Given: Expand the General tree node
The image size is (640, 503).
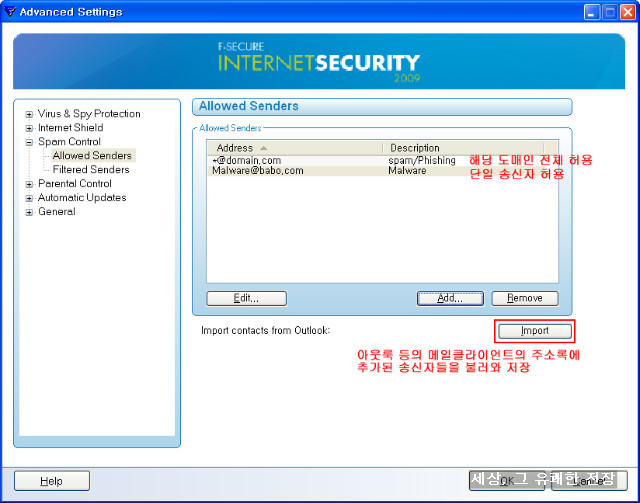Looking at the screenshot, I should pyautogui.click(x=29, y=212).
